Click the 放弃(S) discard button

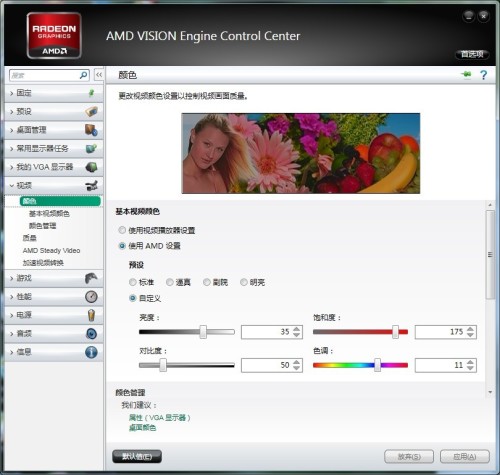409,456
